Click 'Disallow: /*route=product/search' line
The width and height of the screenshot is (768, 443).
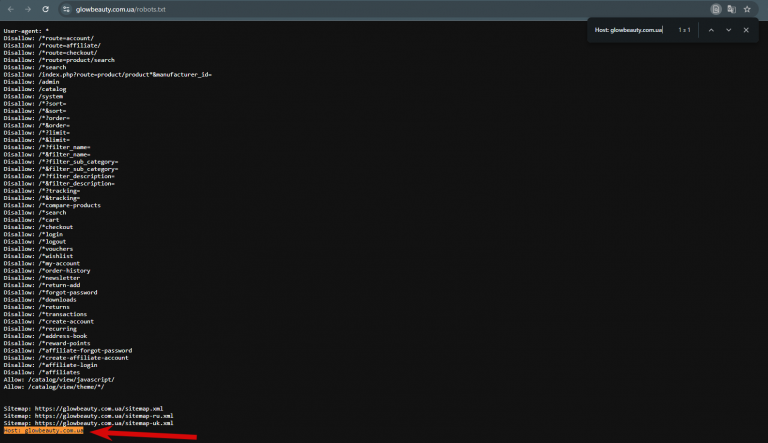pyautogui.click(x=59, y=60)
